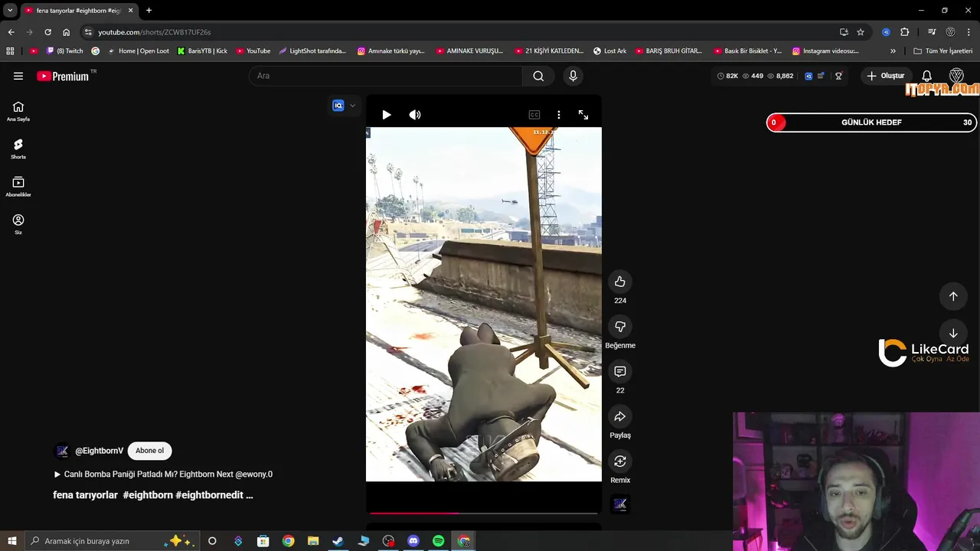The image size is (980, 551).
Task: Open the Short's three-dot options menu
Action: [x=559, y=115]
